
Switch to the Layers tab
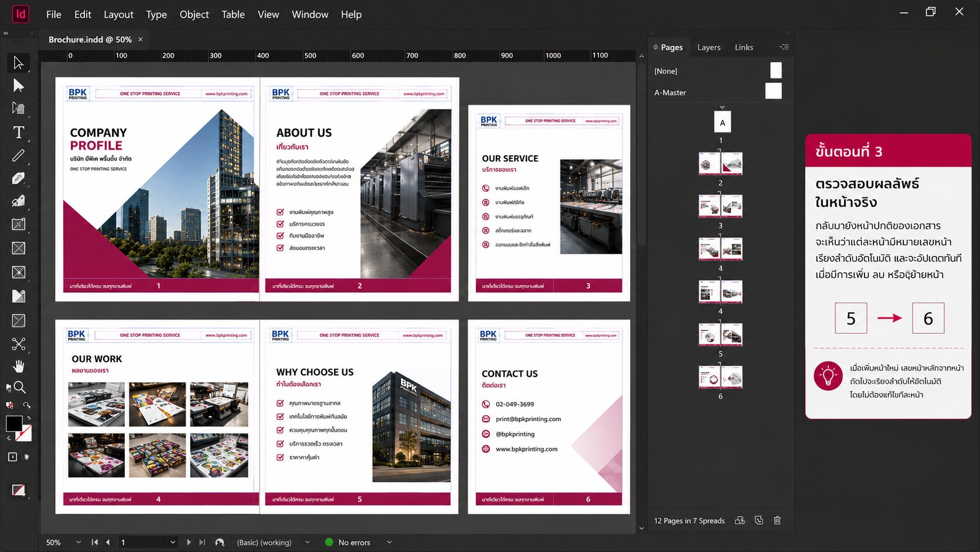pos(709,47)
